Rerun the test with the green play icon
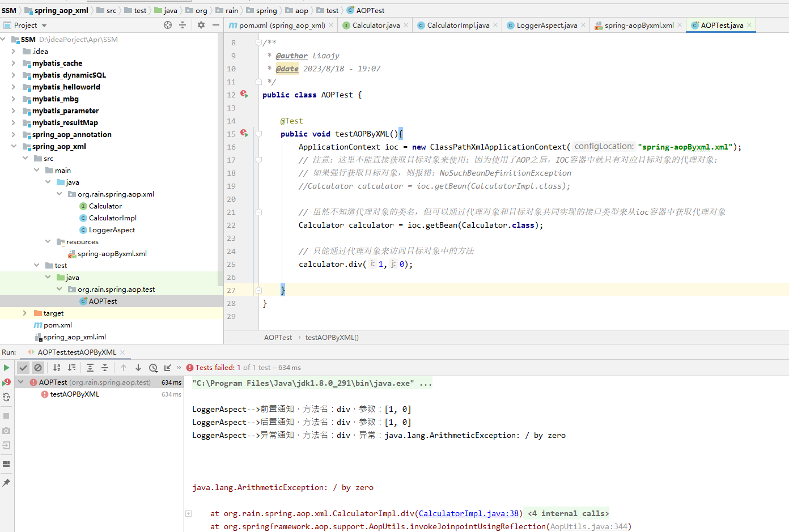This screenshot has width=789, height=532. click(x=6, y=368)
